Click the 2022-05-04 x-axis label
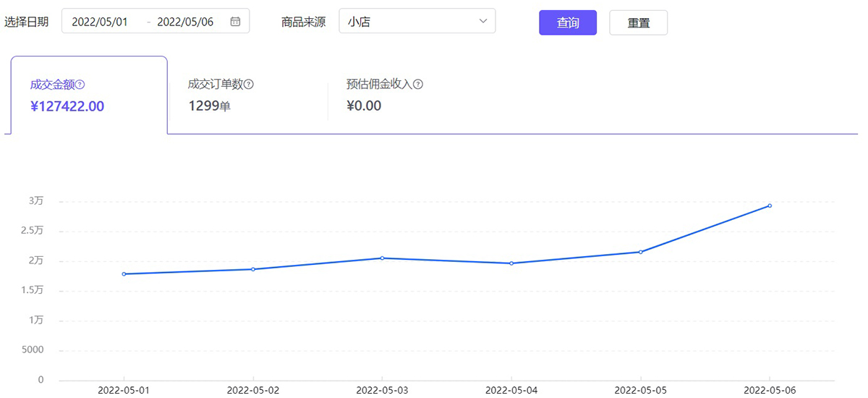868x398 pixels. (511, 390)
